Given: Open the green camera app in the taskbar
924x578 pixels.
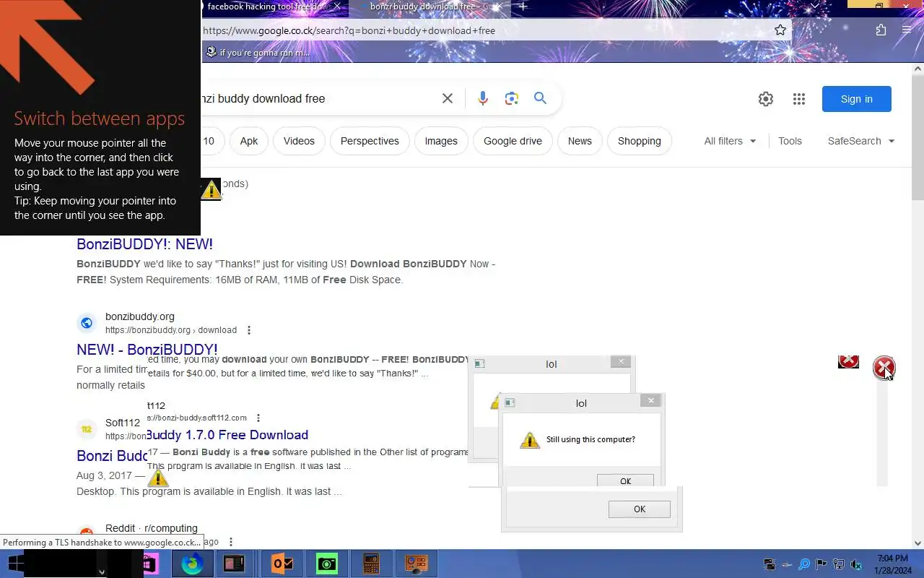Looking at the screenshot, I should point(327,564).
